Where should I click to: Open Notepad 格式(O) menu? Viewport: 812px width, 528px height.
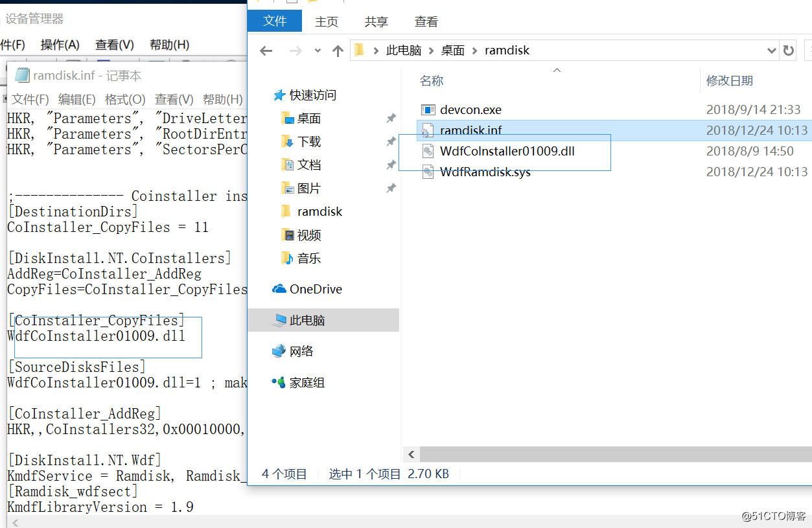pos(125,100)
